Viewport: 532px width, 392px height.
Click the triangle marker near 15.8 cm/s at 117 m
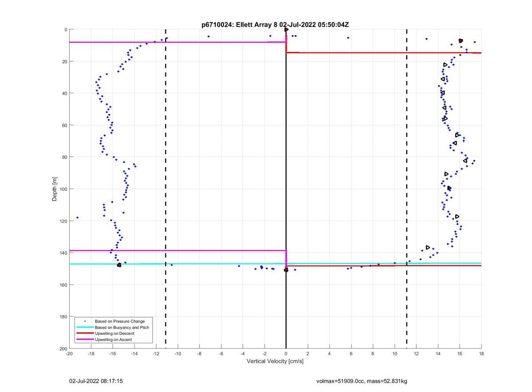click(x=457, y=217)
